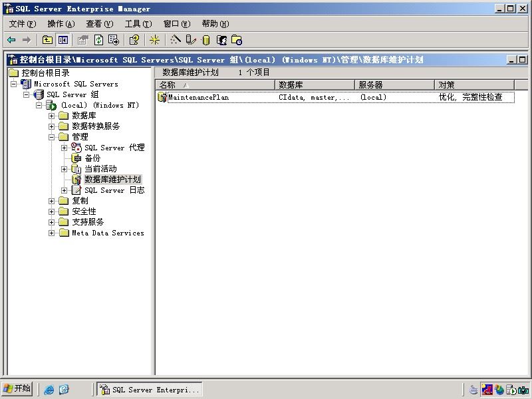Screen dimensions: 532x399
Task: Click the SQL Server 日志 notepad icon
Action: 76,190
